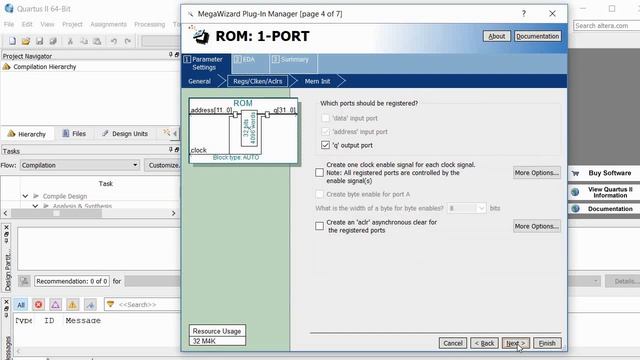Click the 'Create byte enable for port A' checkbox

click(320, 194)
